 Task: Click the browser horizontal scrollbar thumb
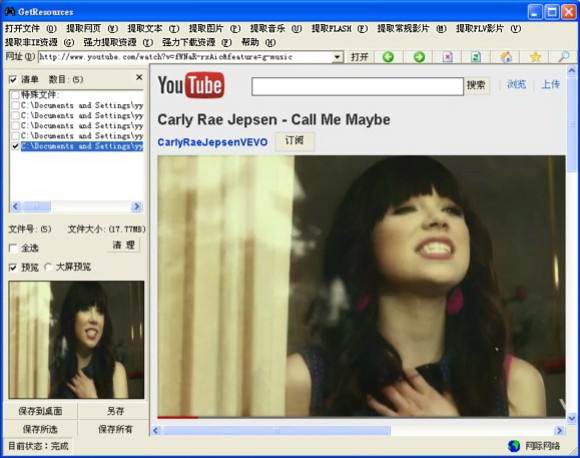click(x=277, y=431)
